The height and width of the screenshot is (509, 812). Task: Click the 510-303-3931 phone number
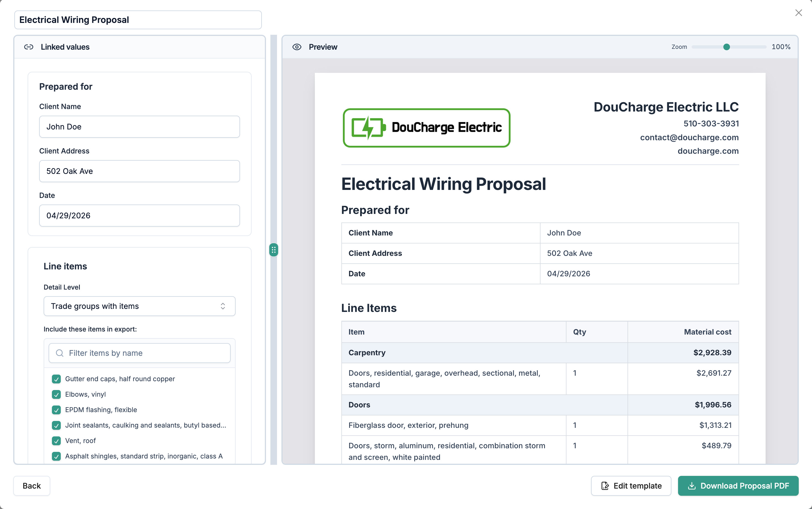[711, 124]
